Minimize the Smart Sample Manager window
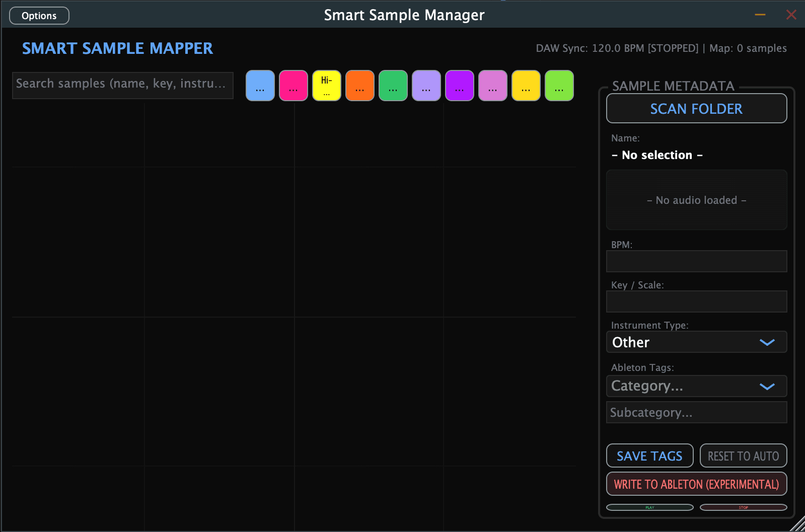 pyautogui.click(x=760, y=15)
